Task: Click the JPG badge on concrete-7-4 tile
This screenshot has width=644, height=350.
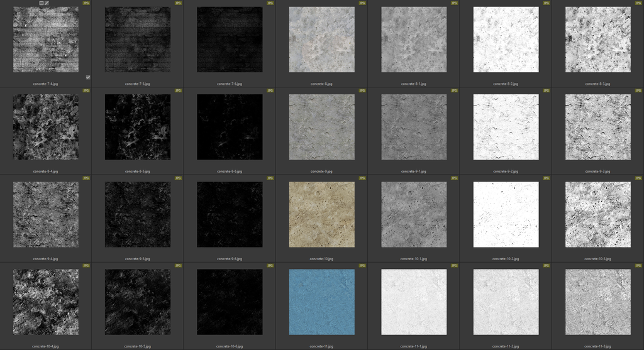Action: click(86, 3)
